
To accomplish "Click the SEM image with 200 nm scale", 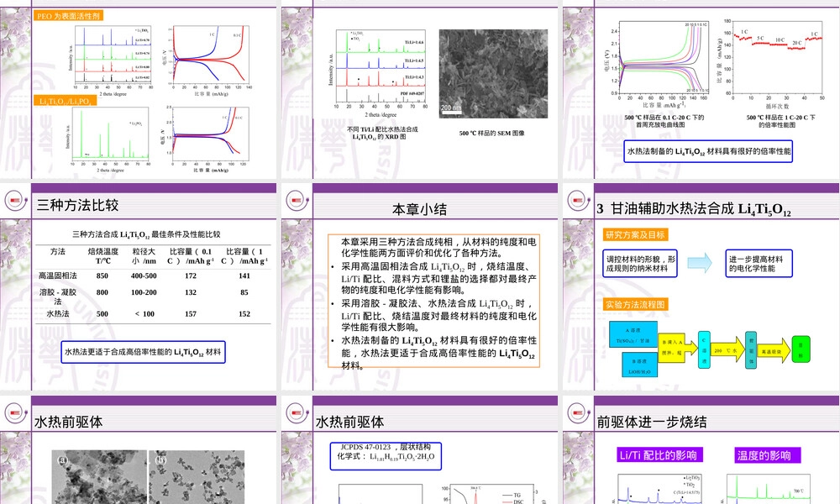I will (493, 74).
